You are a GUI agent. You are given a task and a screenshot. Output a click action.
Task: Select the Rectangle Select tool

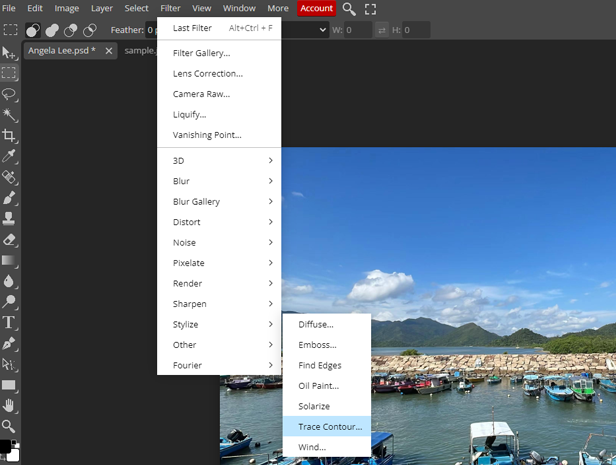[x=9, y=73]
